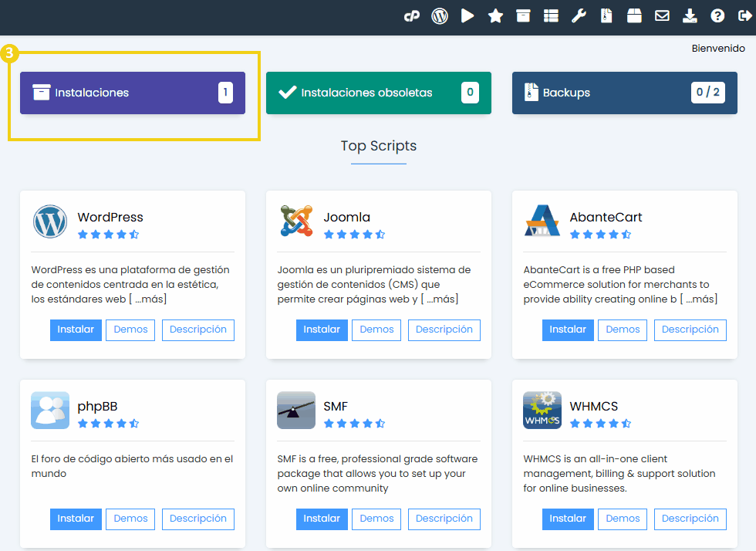Click the phpBB script title
756x551 pixels.
tap(97, 407)
